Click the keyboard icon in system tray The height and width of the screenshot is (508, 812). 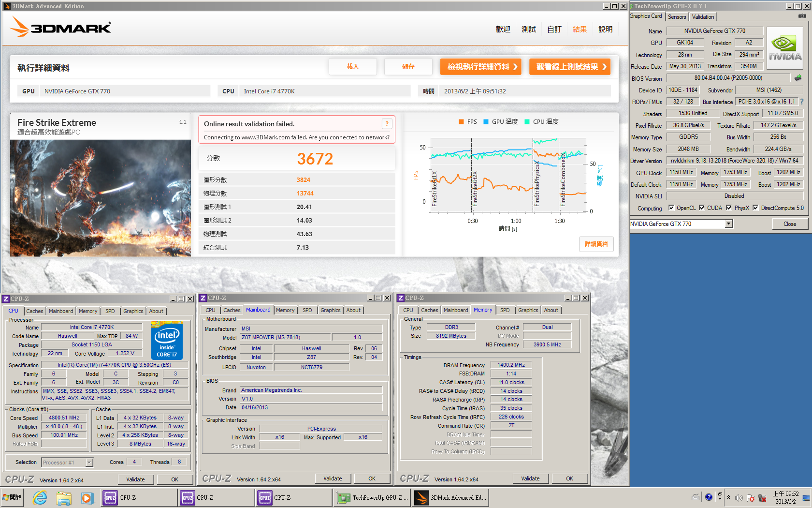(x=696, y=497)
